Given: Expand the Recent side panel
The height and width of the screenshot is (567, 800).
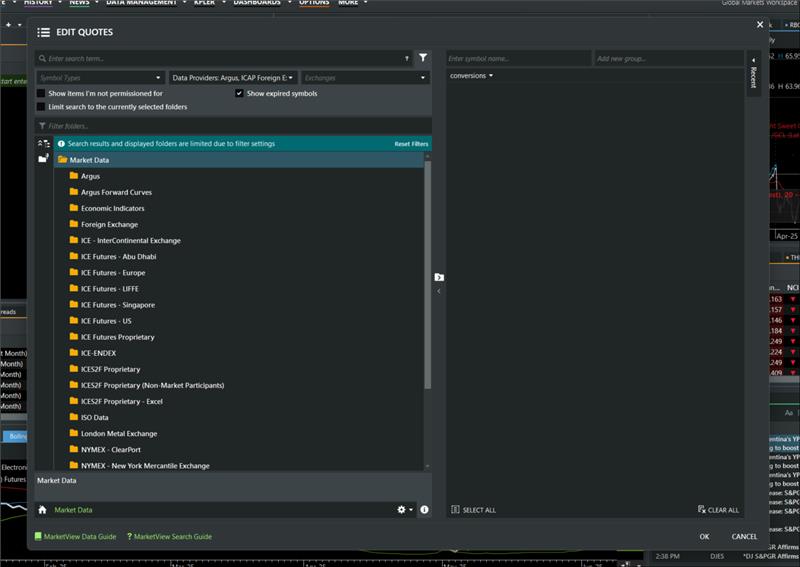Looking at the screenshot, I should point(753,73).
